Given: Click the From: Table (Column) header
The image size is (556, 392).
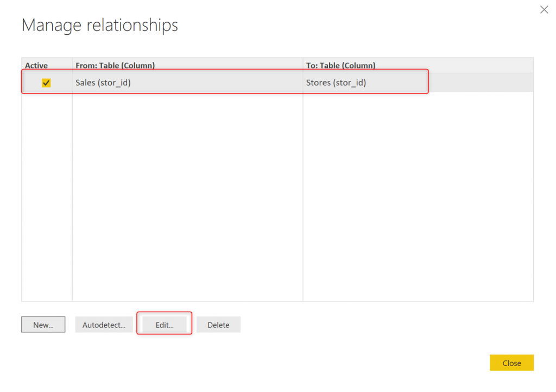Looking at the screenshot, I should [115, 66].
